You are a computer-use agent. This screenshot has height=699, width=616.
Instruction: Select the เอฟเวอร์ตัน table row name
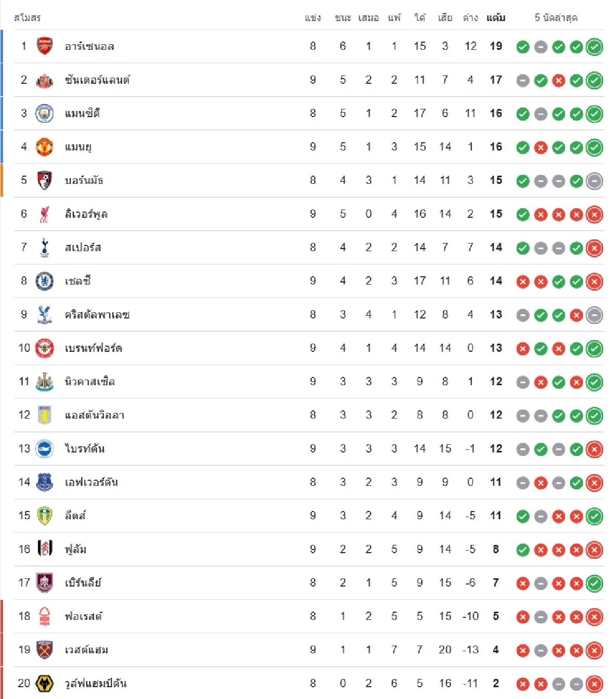coord(91,482)
